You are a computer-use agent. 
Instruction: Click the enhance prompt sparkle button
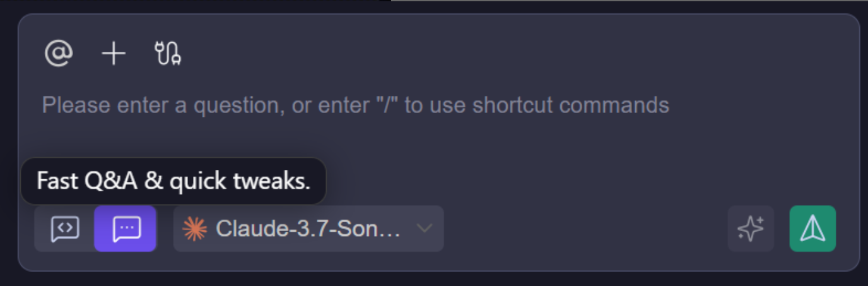click(x=751, y=229)
